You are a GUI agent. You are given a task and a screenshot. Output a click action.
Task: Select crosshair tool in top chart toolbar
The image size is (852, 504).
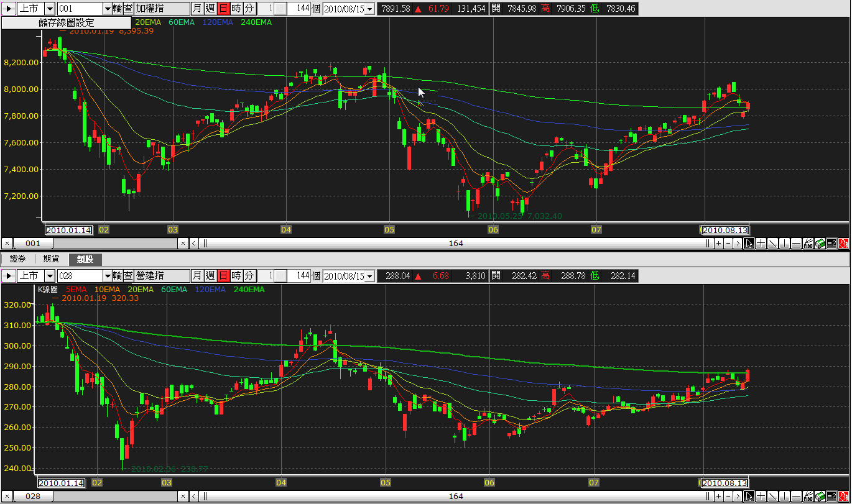point(761,243)
